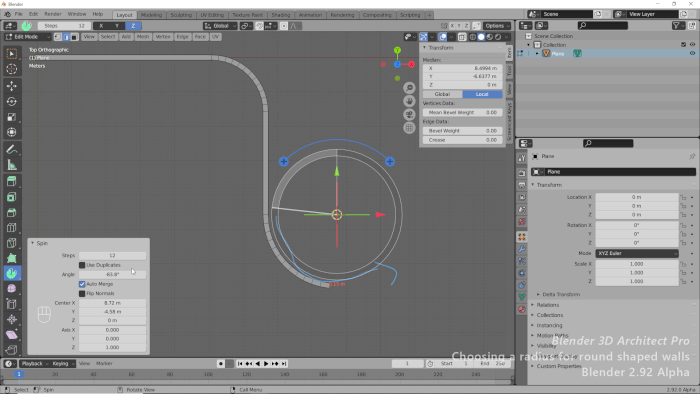
Task: Select the Knife tool
Action: pyautogui.click(x=12, y=243)
